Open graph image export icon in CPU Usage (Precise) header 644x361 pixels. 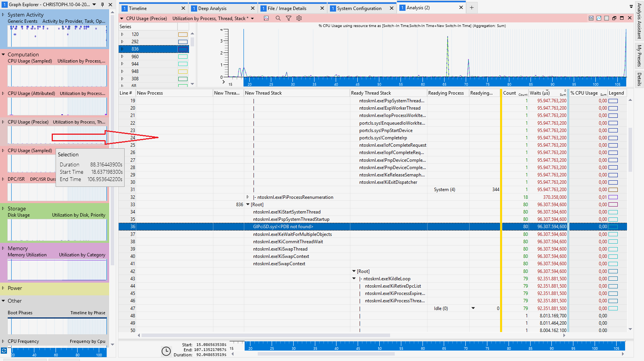[x=266, y=18]
